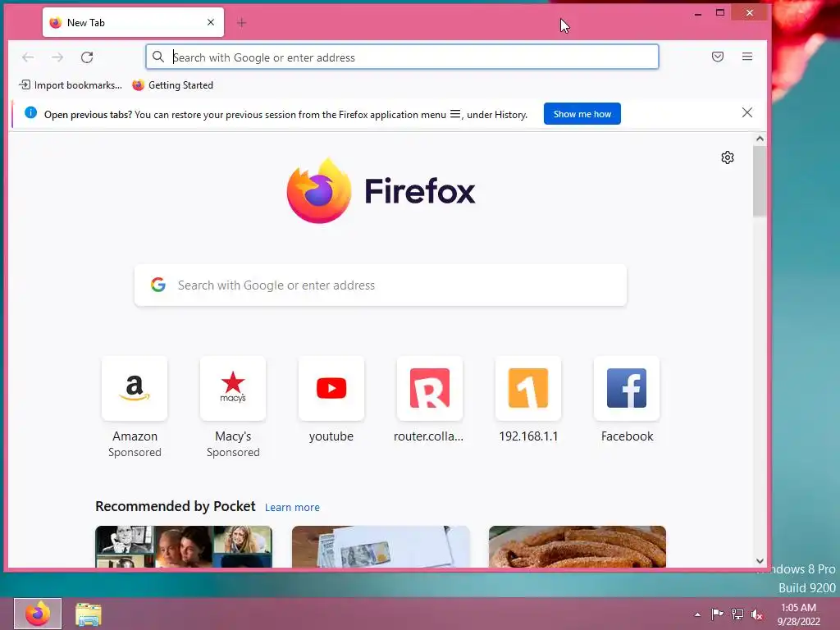Screen dimensions: 840x630
Task: Click the vertical scrollbar thumb
Action: tap(760, 181)
